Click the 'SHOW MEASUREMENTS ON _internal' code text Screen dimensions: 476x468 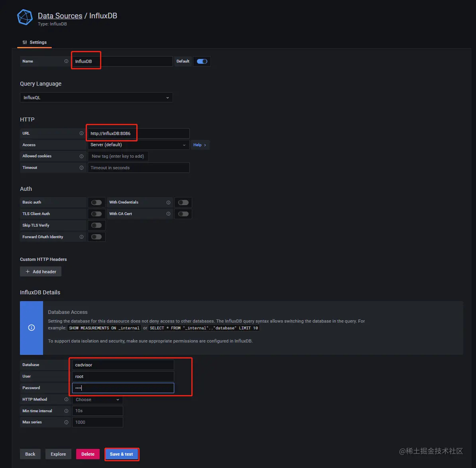(104, 328)
